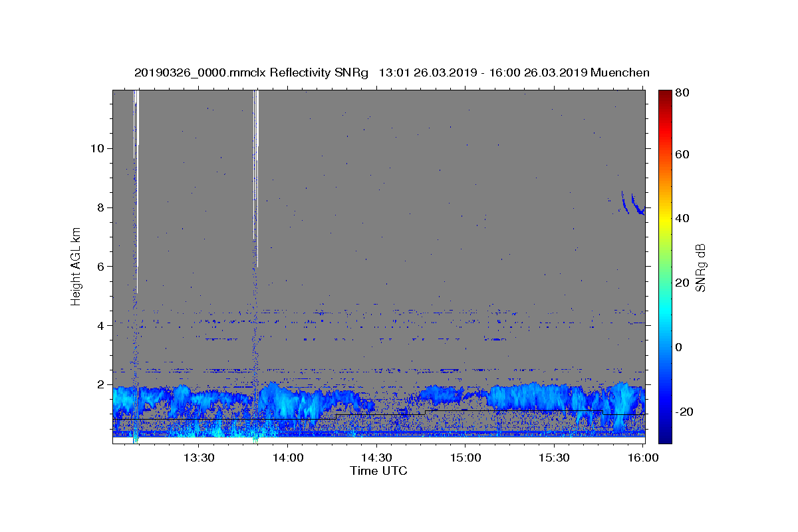Click the plot title text '20190326_0000.mmclx Reflectivity SNRg'
This screenshot has height=532, width=798.
251,72
